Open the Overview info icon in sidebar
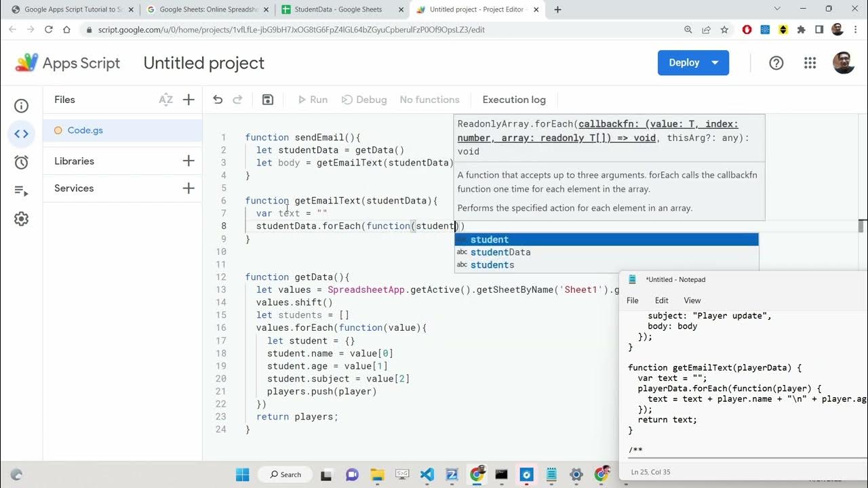The width and height of the screenshot is (868, 488). point(22,106)
